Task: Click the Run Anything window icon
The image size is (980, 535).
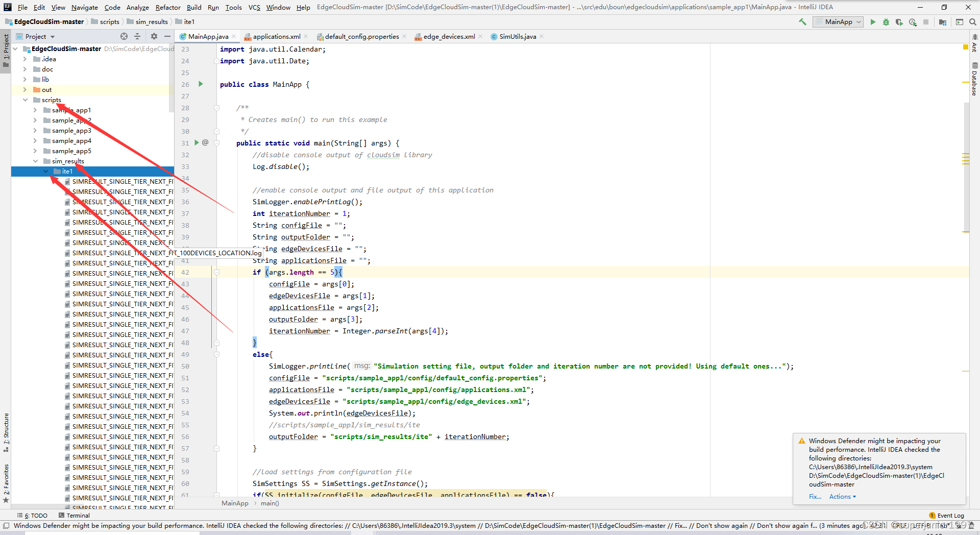Action: 960,22
